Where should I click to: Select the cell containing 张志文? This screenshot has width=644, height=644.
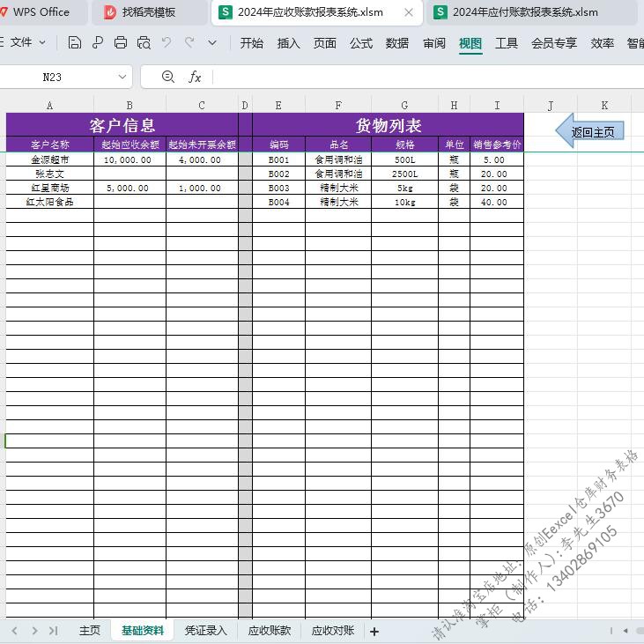click(49, 174)
